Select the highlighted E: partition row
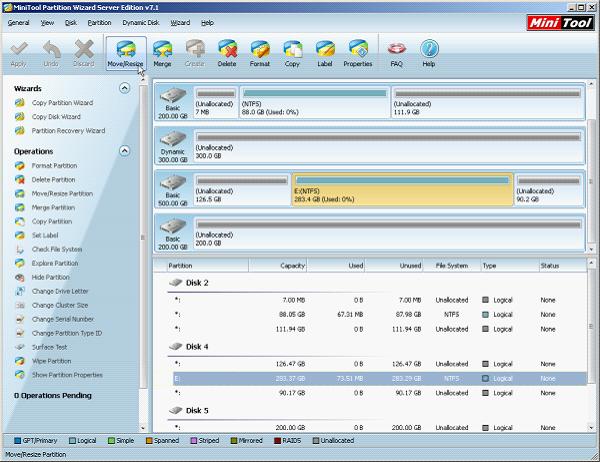The image size is (600, 462). 380,379
